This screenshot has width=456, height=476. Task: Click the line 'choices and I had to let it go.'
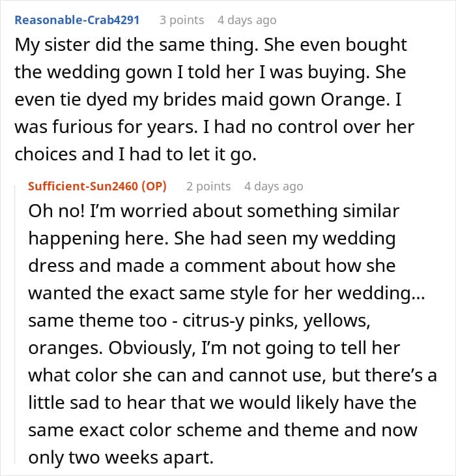click(135, 155)
